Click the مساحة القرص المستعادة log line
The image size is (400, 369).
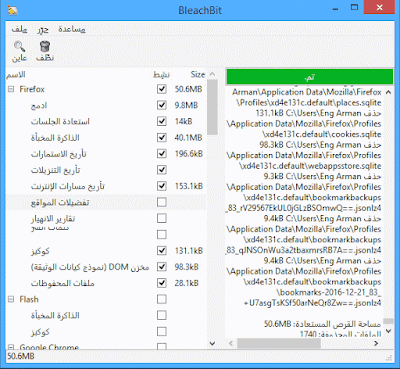point(322,324)
